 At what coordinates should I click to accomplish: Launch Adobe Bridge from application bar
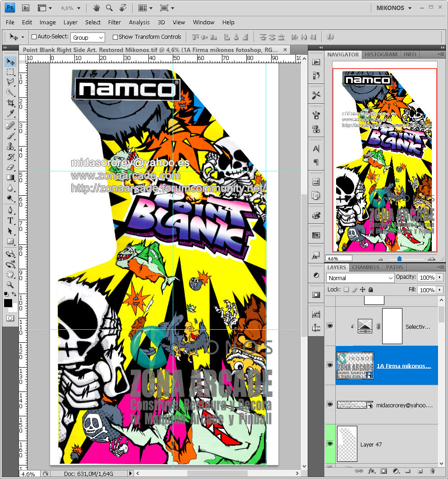[26, 8]
